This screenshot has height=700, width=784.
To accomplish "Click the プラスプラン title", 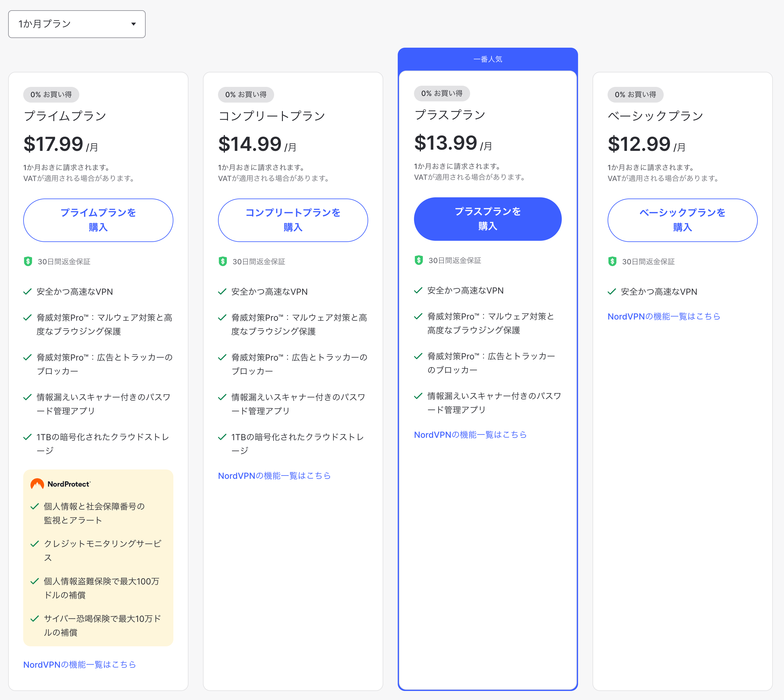I will [x=450, y=115].
